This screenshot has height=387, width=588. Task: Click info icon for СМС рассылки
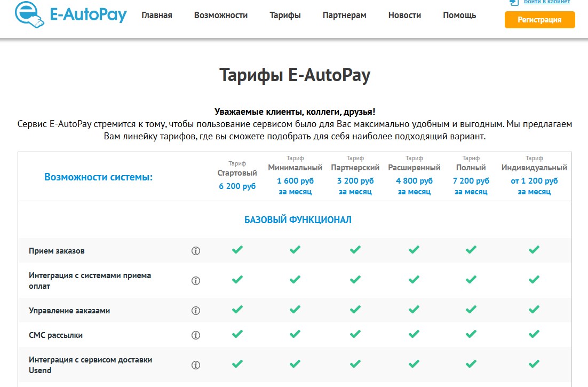click(196, 335)
